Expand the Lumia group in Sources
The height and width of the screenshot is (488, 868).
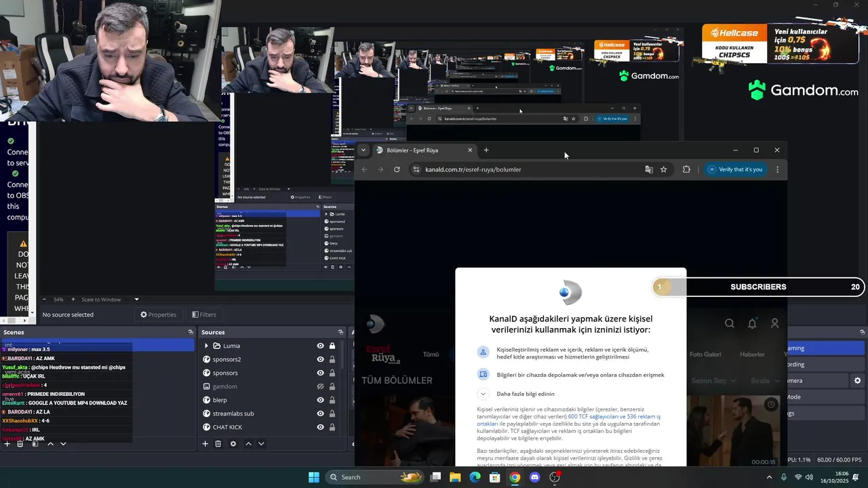(x=206, y=346)
